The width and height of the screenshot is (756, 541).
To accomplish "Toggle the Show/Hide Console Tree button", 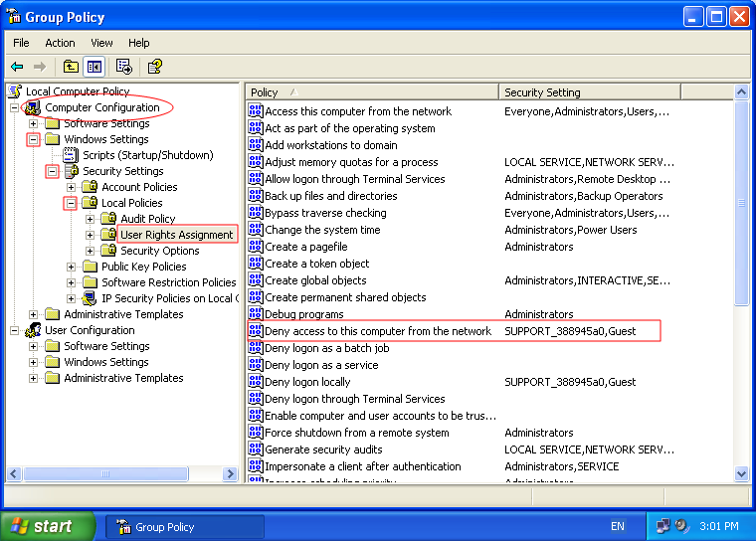I will (94, 67).
